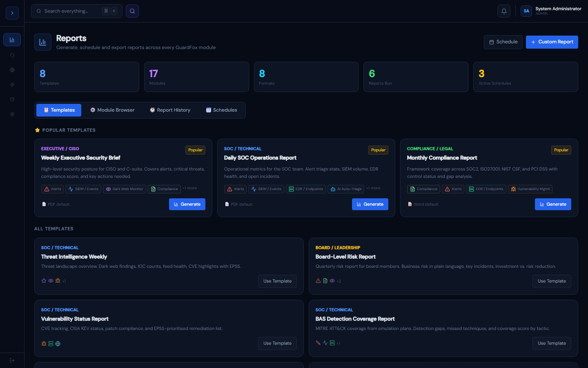The width and height of the screenshot is (588, 368).
Task: Click the Schedule button
Action: tap(503, 42)
